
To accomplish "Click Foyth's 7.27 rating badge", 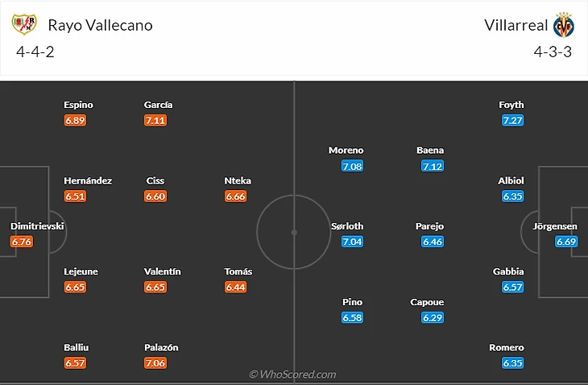I will pyautogui.click(x=512, y=120).
